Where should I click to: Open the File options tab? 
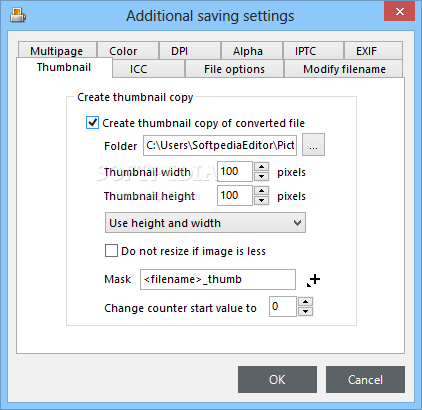click(x=234, y=69)
